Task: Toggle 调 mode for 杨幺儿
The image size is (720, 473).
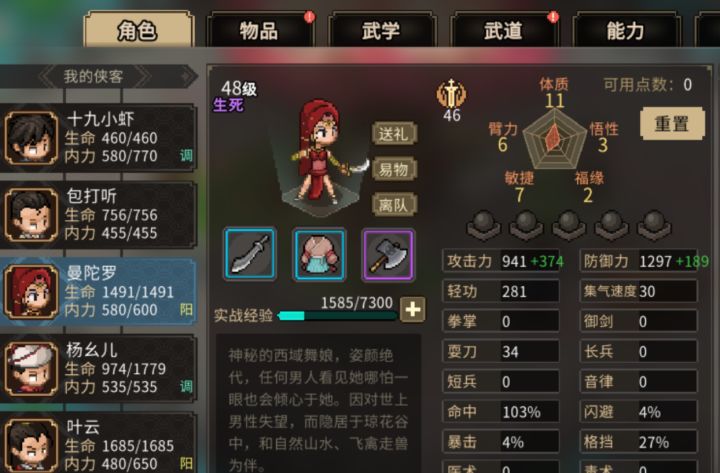Action: (x=186, y=387)
